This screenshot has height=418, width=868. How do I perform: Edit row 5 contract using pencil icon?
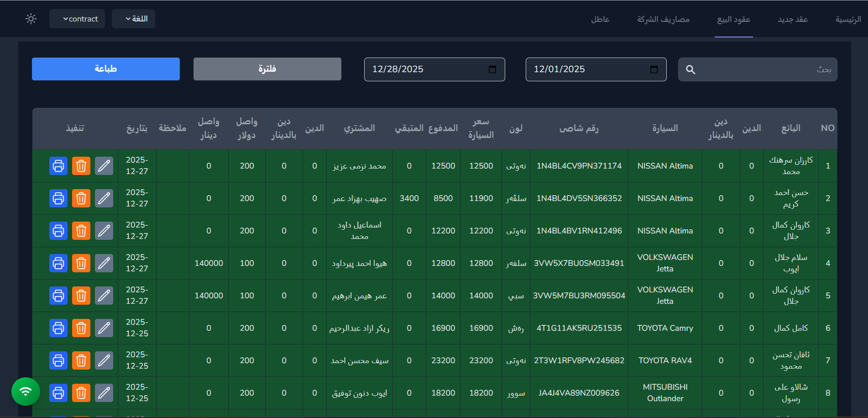pyautogui.click(x=104, y=296)
